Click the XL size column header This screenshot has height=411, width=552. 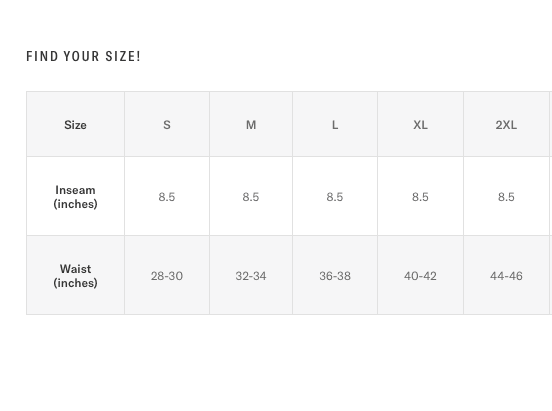point(420,124)
